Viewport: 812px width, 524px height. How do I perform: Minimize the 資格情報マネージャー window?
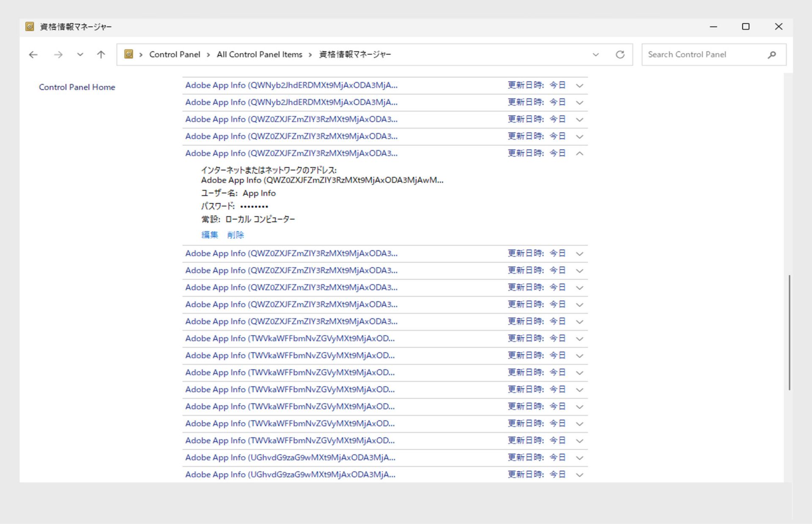click(x=713, y=27)
